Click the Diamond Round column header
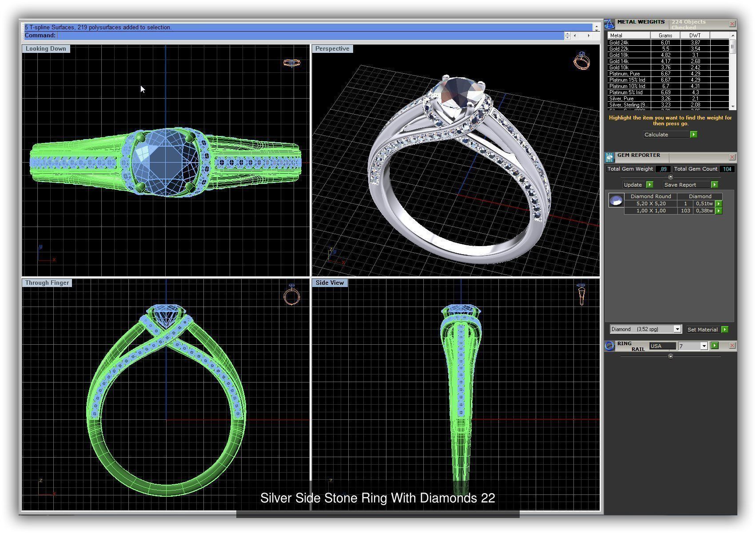Screen dimensions: 756x534 coord(651,196)
